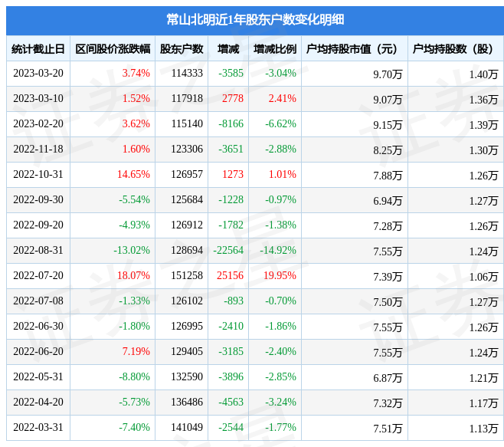Click change value -893
The image size is (504, 447).
click(234, 301)
